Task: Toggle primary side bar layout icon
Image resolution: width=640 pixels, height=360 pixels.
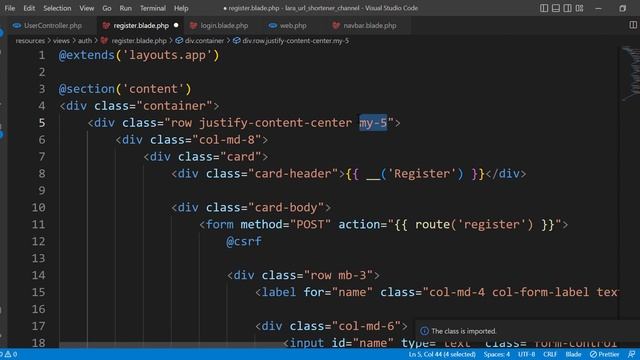Action: (544, 8)
